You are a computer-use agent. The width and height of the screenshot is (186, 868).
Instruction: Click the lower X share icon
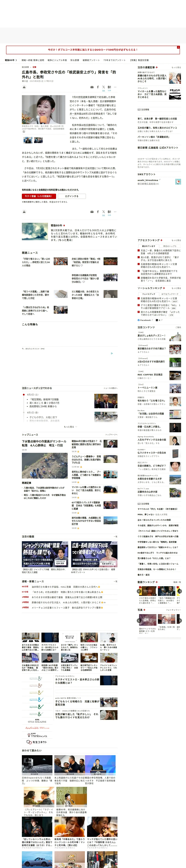(x=104, y=212)
